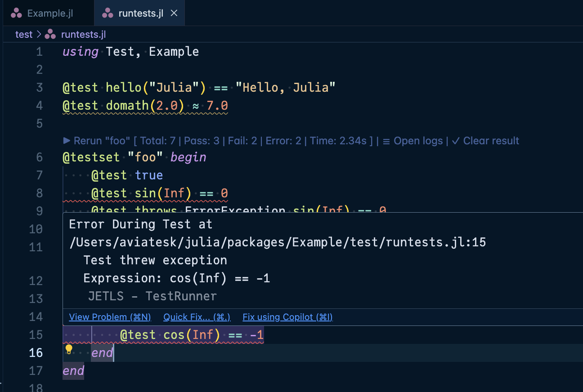583x392 pixels.
Task: Switch to the Example.jl tab
Action: (49, 13)
